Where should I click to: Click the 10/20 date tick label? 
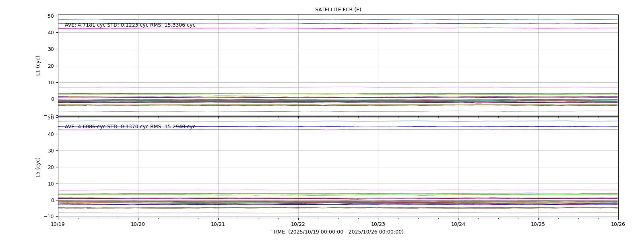138,224
